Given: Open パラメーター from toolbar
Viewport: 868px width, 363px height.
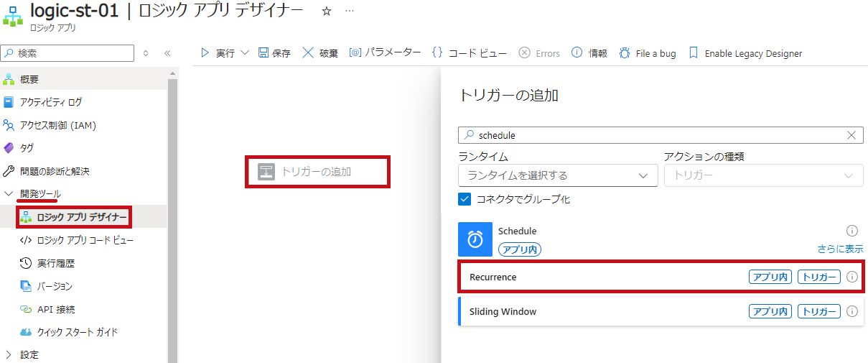Looking at the screenshot, I should tap(385, 52).
